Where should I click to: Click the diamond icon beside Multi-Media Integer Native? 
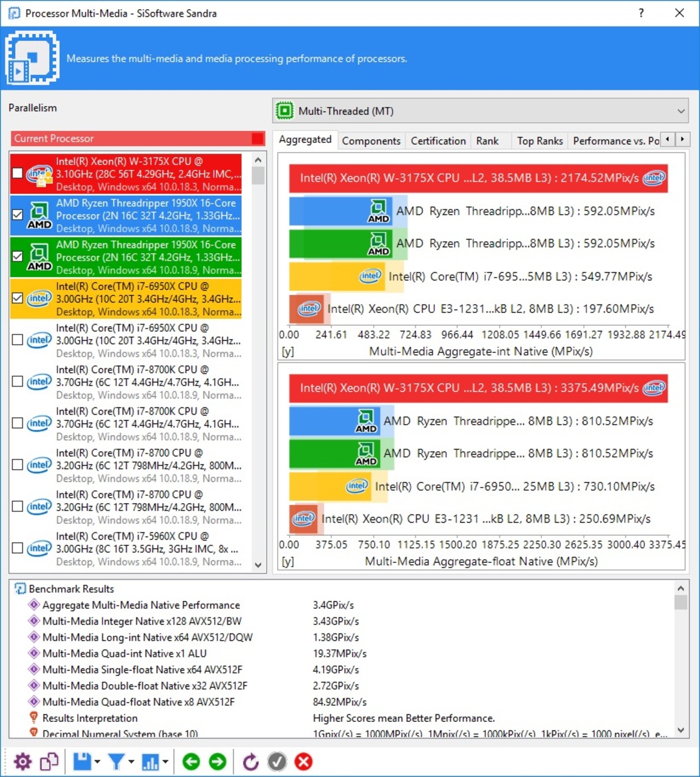click(x=34, y=620)
